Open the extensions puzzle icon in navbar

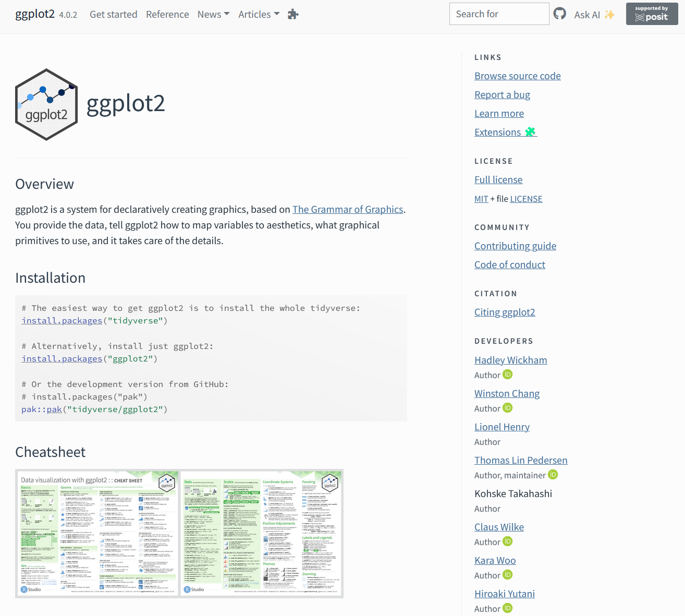(292, 14)
